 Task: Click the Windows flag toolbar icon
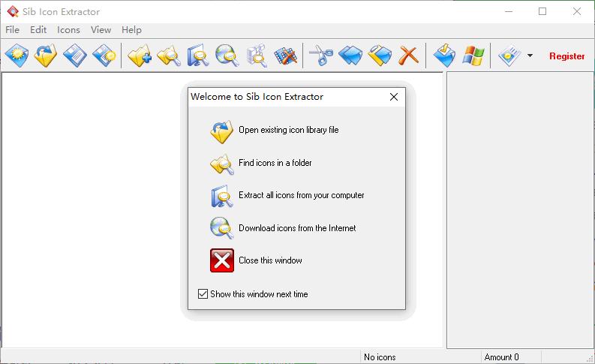point(473,56)
